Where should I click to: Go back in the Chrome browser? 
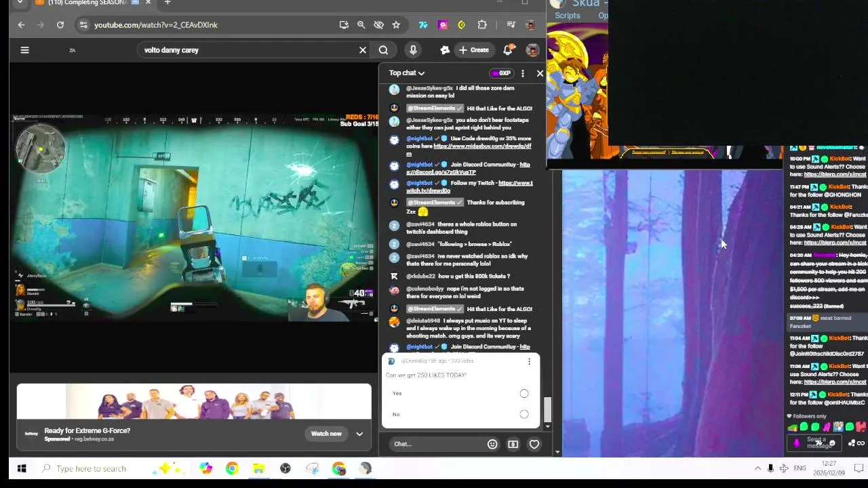click(21, 25)
